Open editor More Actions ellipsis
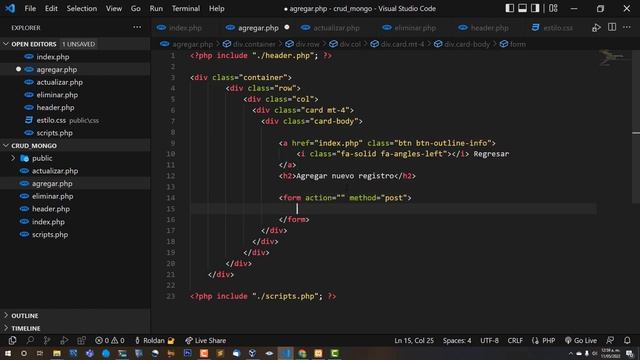The height and width of the screenshot is (360, 640). pos(627,27)
